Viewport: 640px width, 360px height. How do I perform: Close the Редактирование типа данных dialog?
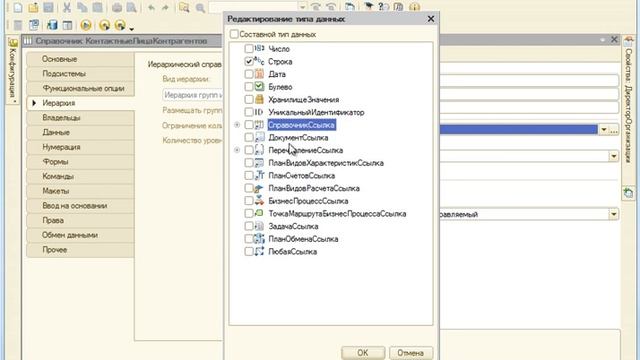pos(431,19)
